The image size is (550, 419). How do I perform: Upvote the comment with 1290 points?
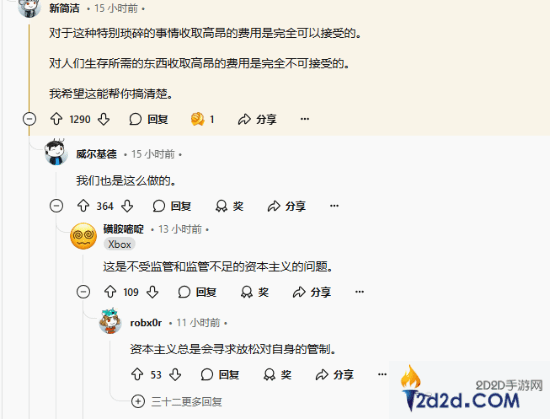click(56, 119)
